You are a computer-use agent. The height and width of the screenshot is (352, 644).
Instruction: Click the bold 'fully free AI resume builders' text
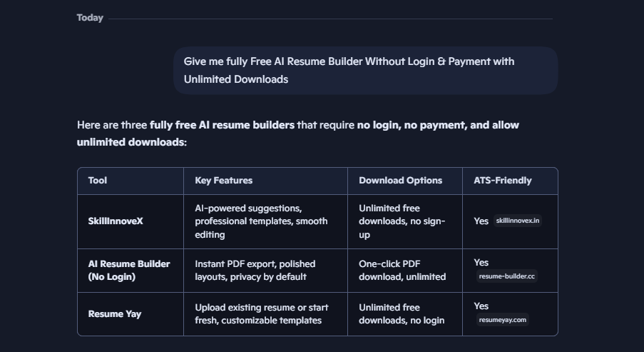[x=222, y=125]
